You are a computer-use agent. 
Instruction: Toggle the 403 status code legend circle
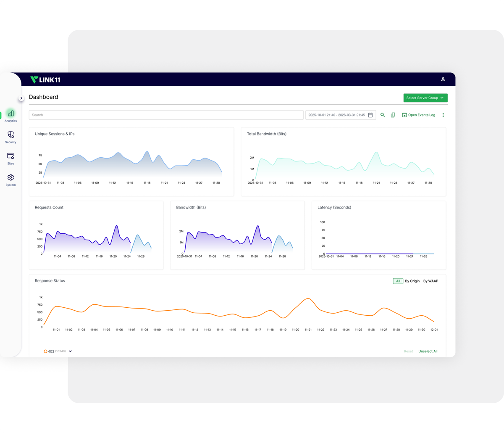click(x=45, y=351)
